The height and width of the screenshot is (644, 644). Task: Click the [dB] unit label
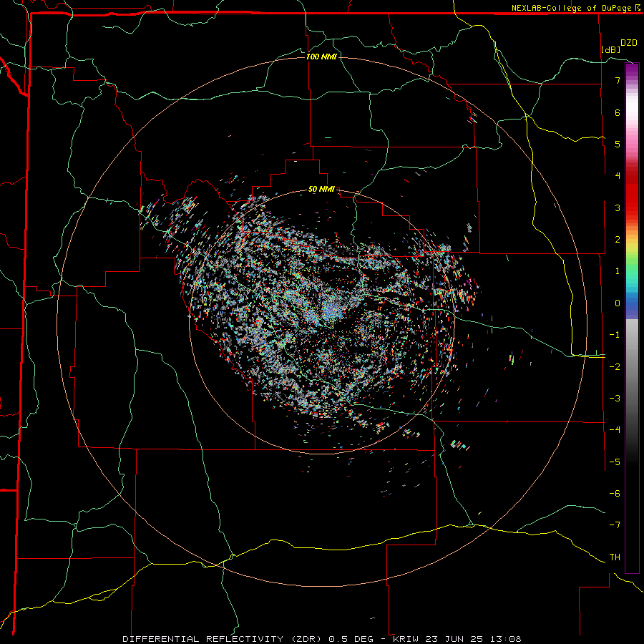pos(611,49)
